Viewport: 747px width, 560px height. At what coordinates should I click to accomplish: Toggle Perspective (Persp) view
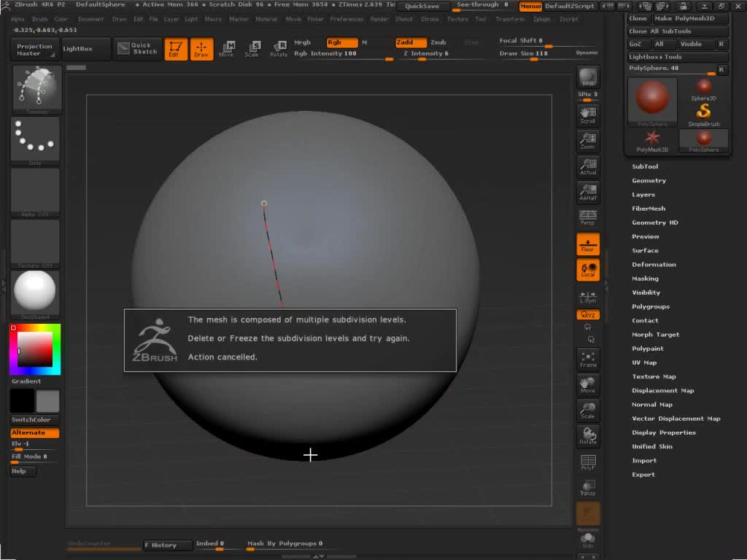tap(588, 217)
